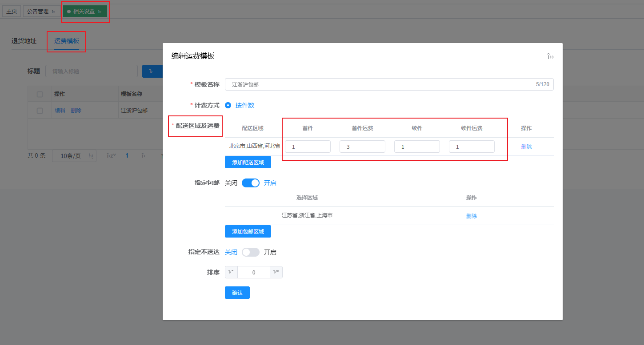This screenshot has height=345, width=644.
Task: Open the 10条/页 page size dropdown
Action: point(74,156)
